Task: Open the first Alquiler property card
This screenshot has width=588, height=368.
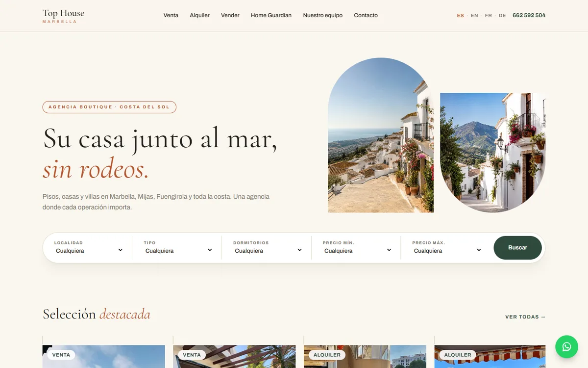Action: point(365,356)
